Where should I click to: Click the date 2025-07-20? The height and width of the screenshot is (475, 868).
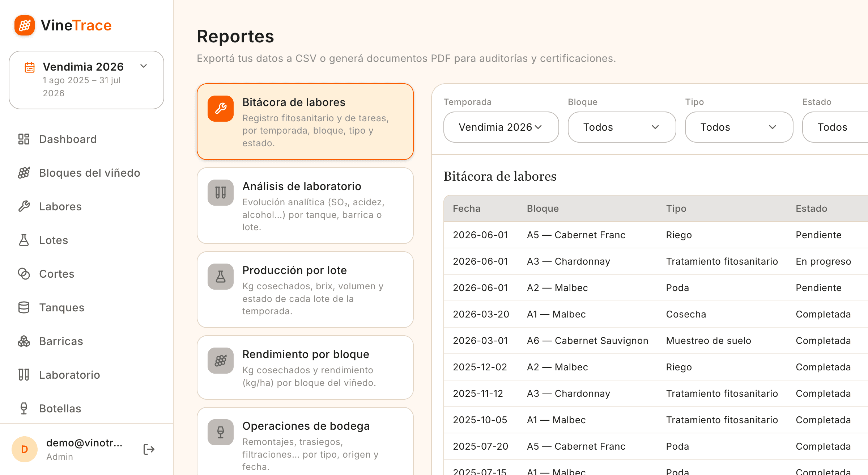(x=480, y=446)
